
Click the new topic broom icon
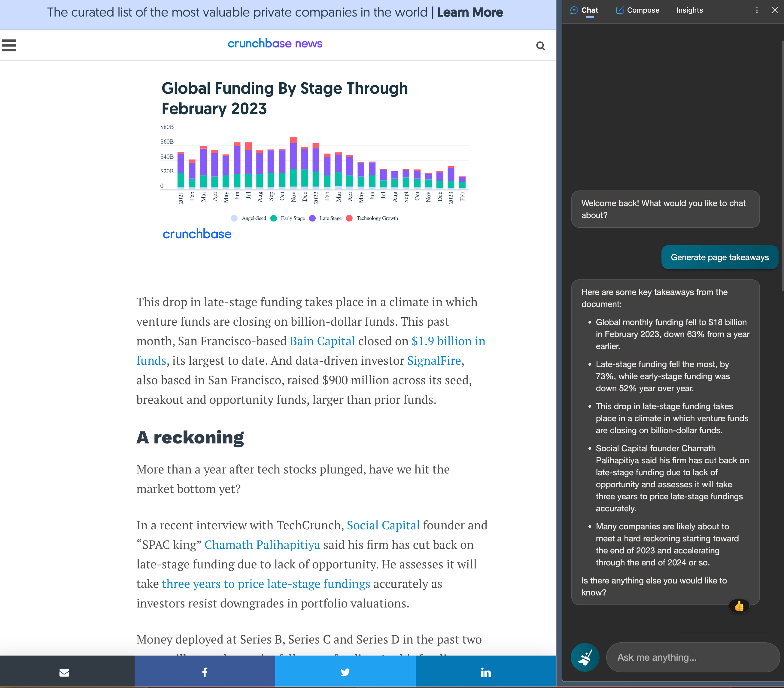585,657
